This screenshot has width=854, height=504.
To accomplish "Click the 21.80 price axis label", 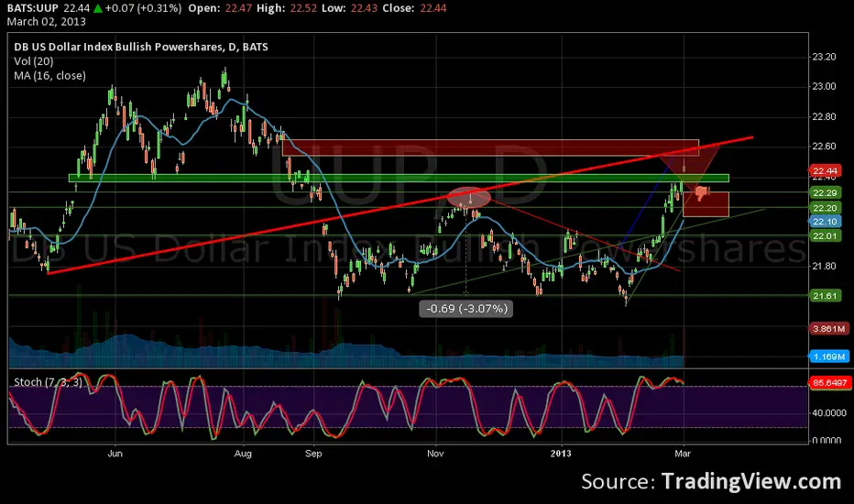I will [x=824, y=266].
